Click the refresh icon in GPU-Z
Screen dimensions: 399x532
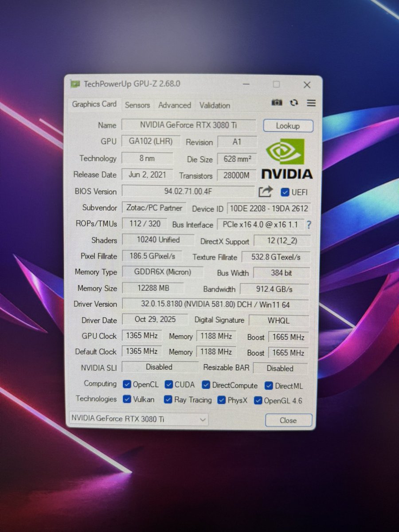click(x=294, y=103)
